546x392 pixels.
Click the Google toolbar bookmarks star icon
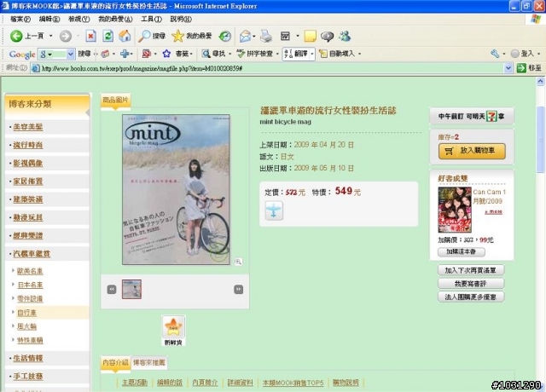tap(166, 54)
